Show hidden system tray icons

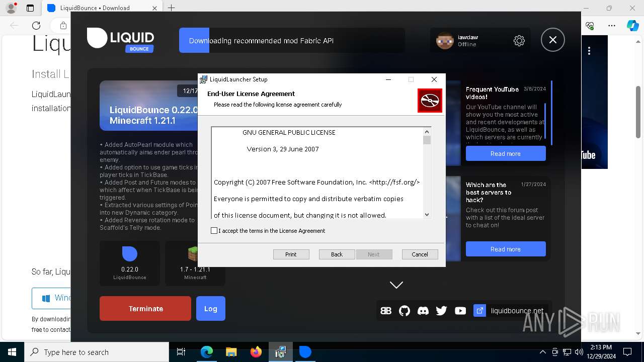[543, 352]
